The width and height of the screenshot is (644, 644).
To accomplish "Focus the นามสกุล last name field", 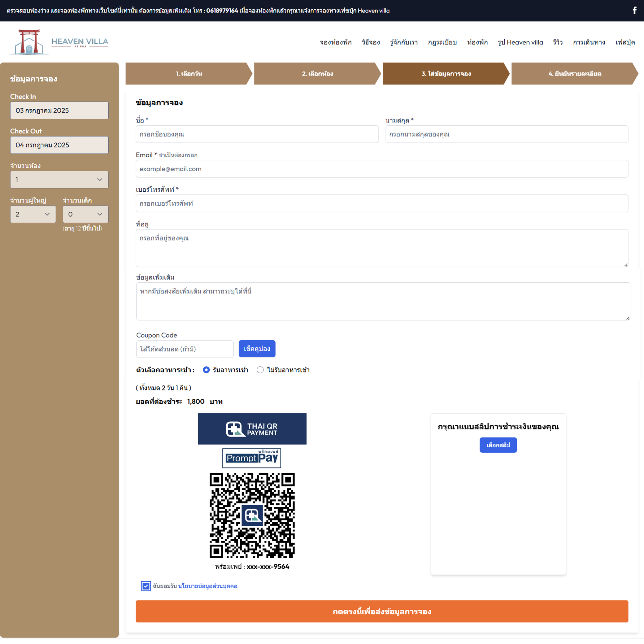I will (x=507, y=134).
